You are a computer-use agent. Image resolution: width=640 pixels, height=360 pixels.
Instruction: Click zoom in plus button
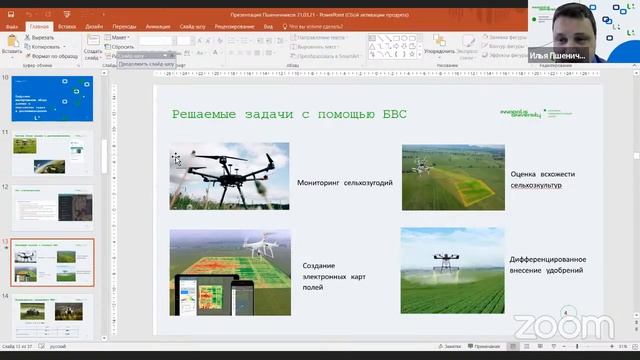tap(612, 346)
